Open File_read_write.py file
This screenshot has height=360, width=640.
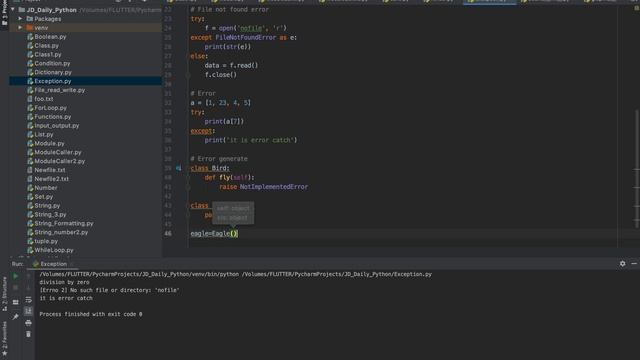click(59, 90)
